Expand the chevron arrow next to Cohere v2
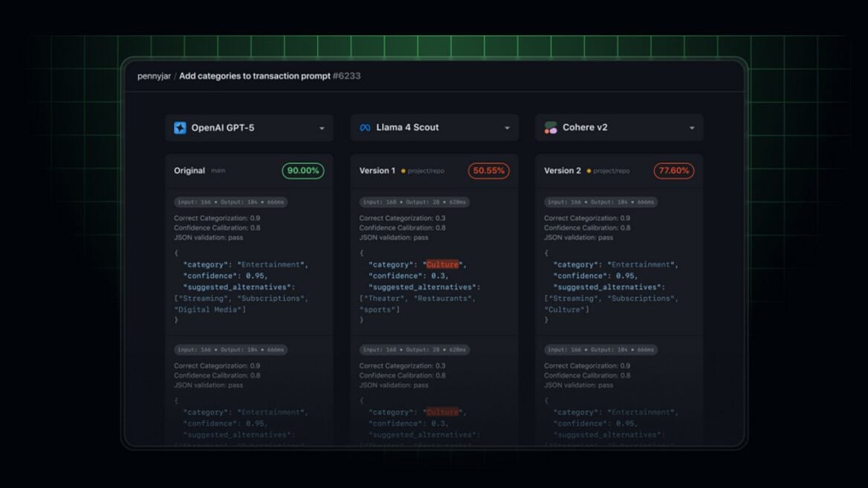Screen dimensions: 868x488 [x=692, y=128]
